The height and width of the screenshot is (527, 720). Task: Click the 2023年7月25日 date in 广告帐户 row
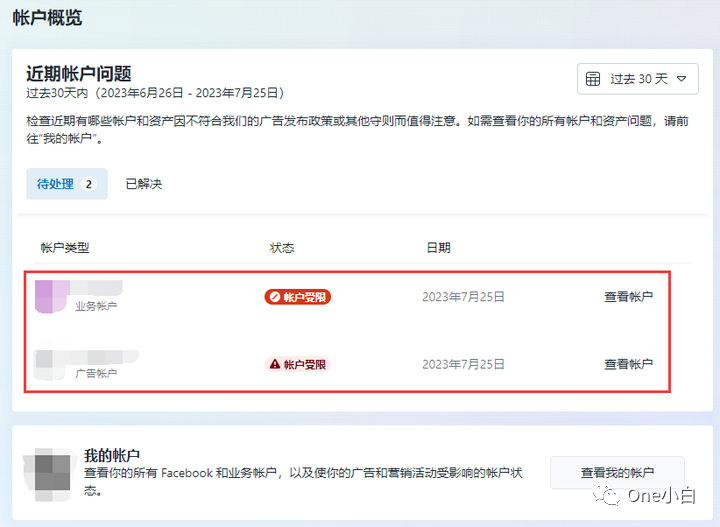(x=463, y=364)
